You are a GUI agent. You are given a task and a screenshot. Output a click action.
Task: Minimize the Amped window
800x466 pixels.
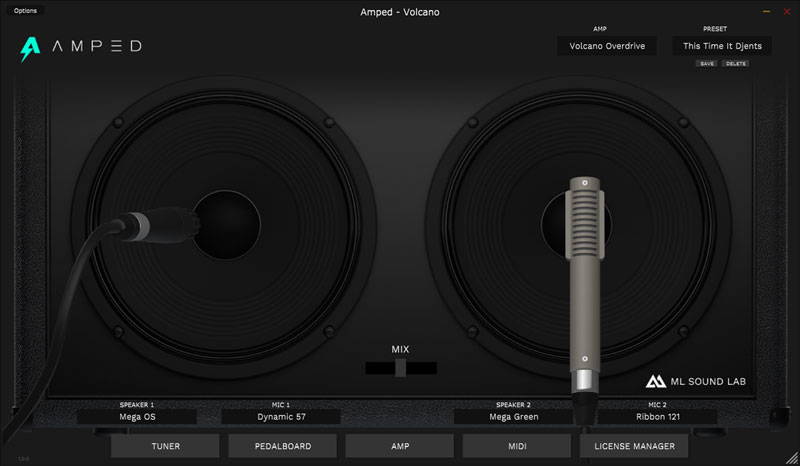(x=766, y=11)
